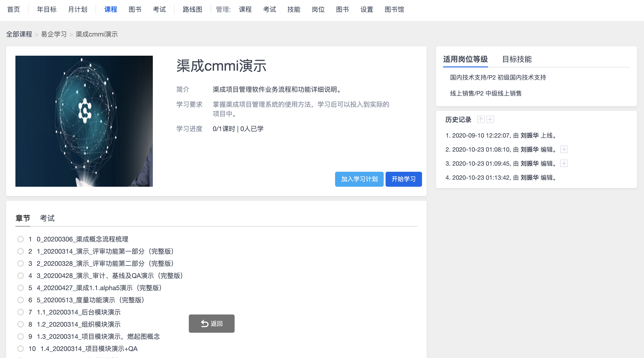Select circle for chapter 8 组织模块演示
The image size is (644, 358).
(x=21, y=324)
